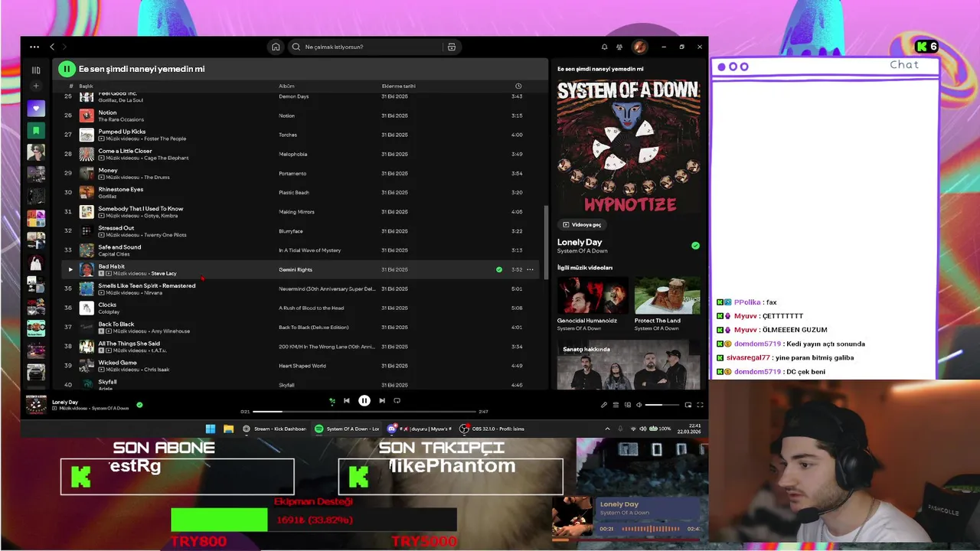
Task: Click the 'Videoya geç' button
Action: [582, 225]
